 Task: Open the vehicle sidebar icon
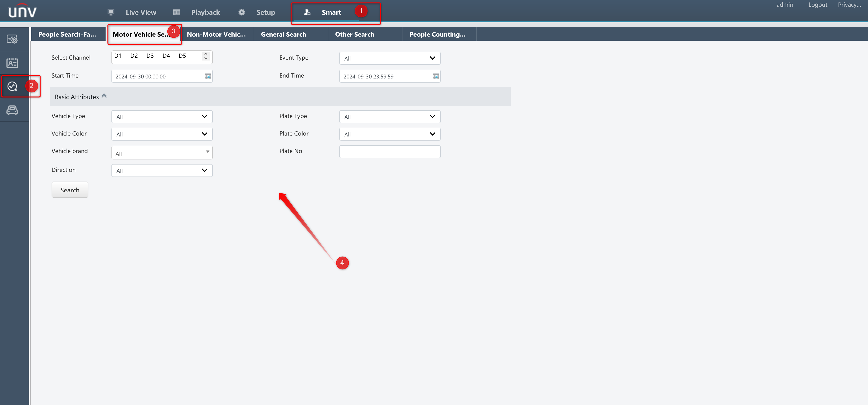click(12, 110)
